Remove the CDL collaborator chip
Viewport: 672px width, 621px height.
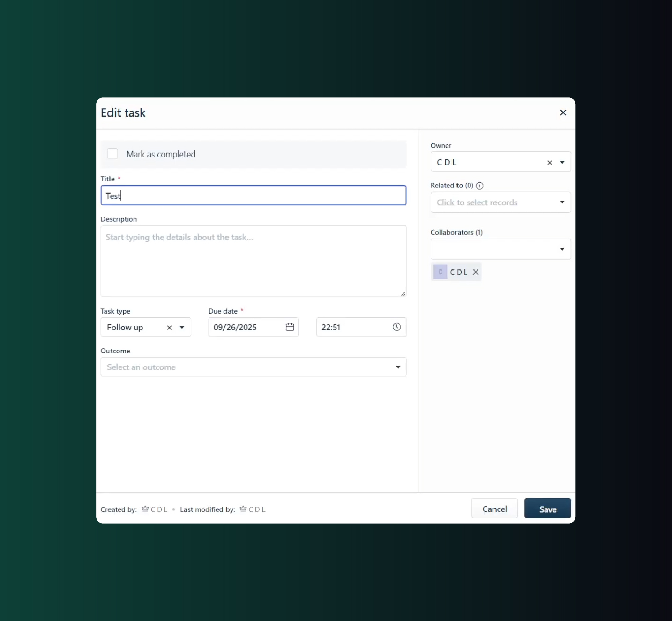[x=475, y=272]
